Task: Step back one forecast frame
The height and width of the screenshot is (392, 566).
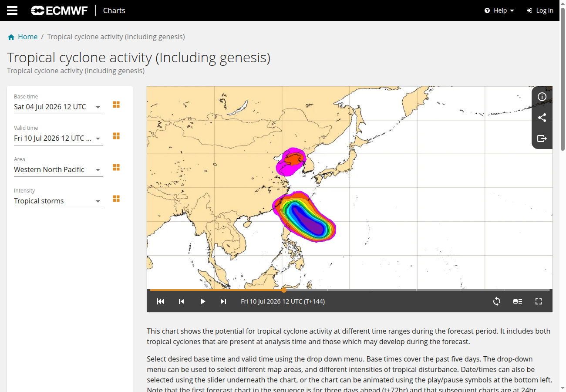Action: click(182, 301)
